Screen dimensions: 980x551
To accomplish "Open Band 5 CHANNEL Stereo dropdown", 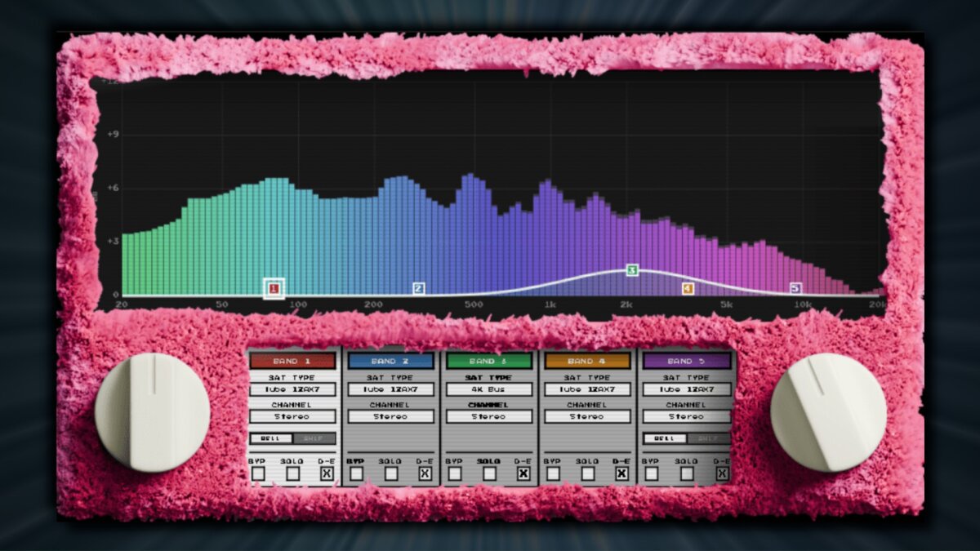I will 687,416.
